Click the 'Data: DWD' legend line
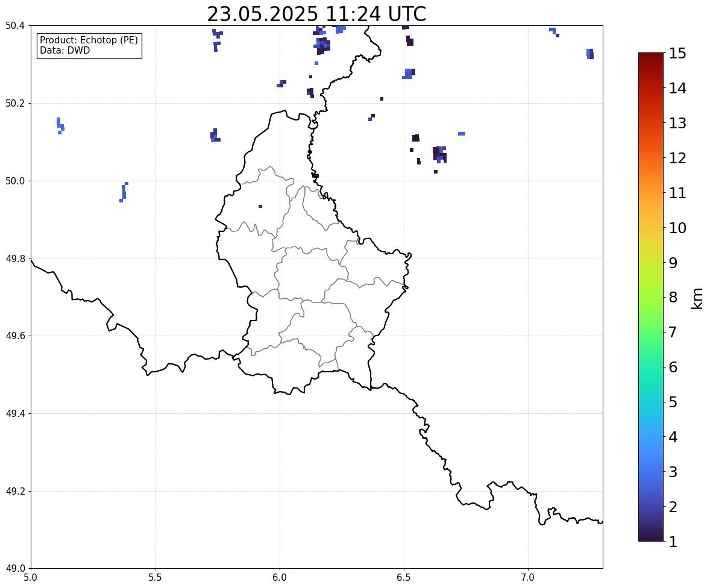 pyautogui.click(x=64, y=50)
